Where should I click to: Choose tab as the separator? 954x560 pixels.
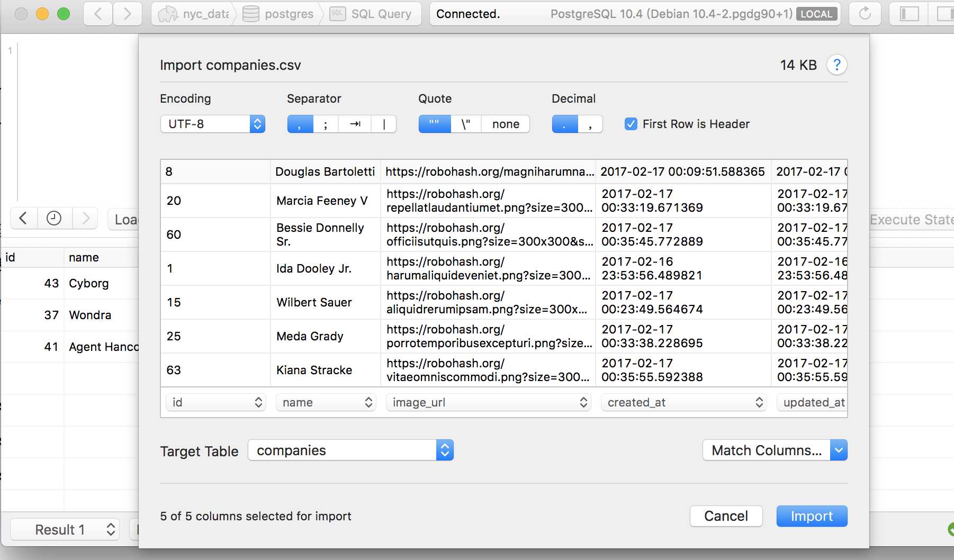[355, 124]
